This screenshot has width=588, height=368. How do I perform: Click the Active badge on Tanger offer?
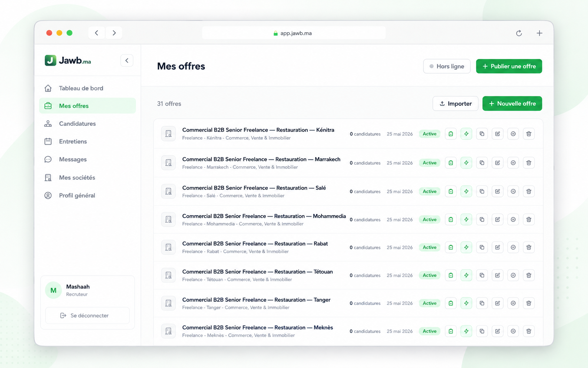[x=430, y=303]
